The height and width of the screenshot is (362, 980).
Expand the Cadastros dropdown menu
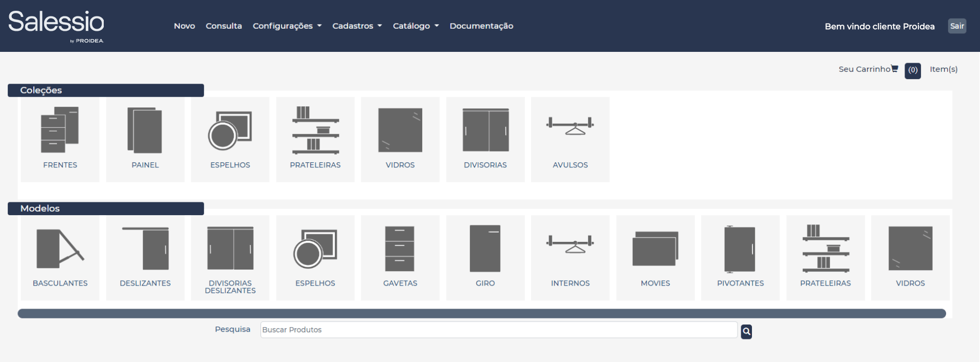[x=357, y=26]
